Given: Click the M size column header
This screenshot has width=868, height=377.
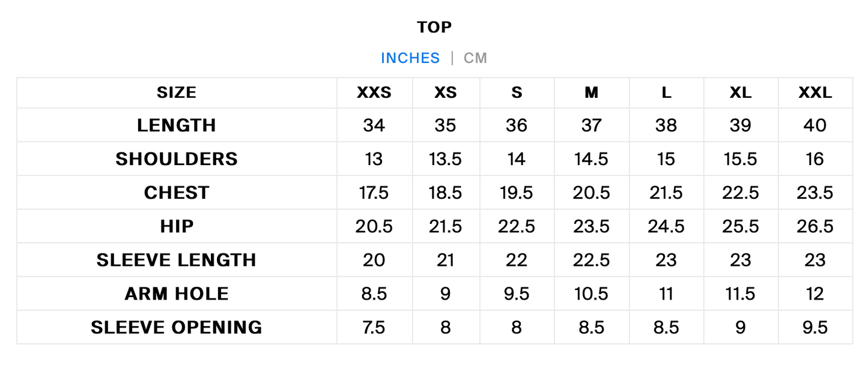Looking at the screenshot, I should point(592,92).
